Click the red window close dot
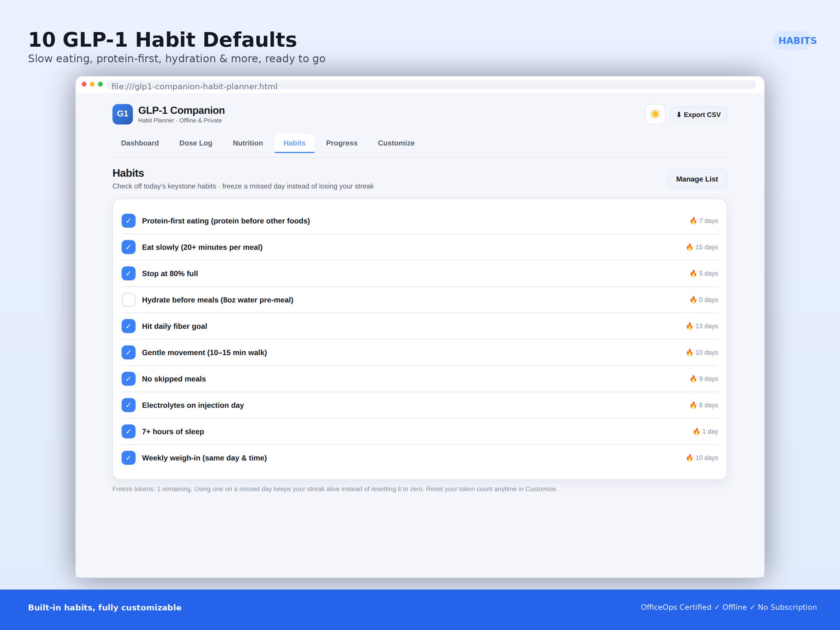This screenshot has height=630, width=840. coord(84,84)
